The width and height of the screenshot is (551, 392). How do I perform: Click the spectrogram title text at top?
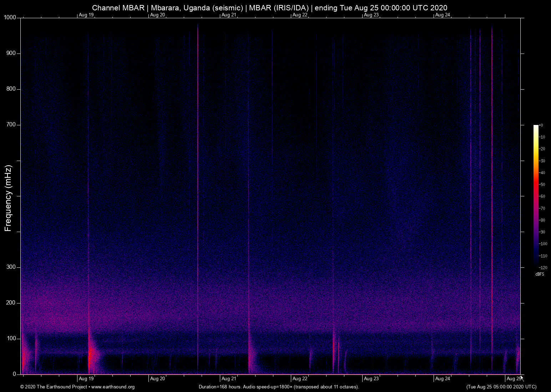point(269,7)
